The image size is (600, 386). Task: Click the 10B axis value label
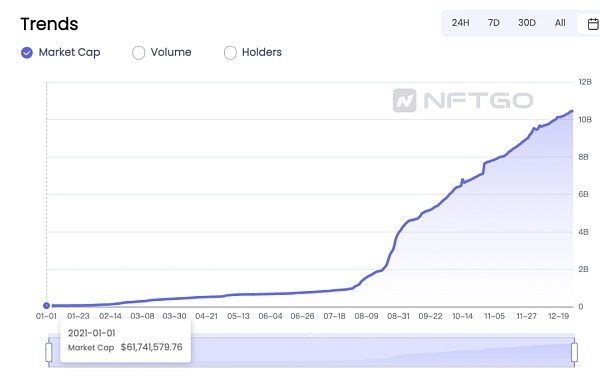coord(585,120)
